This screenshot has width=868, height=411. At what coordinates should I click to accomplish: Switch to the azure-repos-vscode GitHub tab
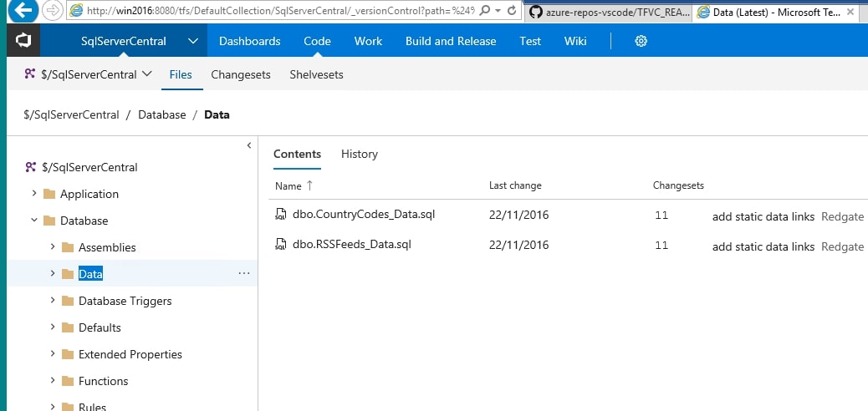click(x=610, y=12)
